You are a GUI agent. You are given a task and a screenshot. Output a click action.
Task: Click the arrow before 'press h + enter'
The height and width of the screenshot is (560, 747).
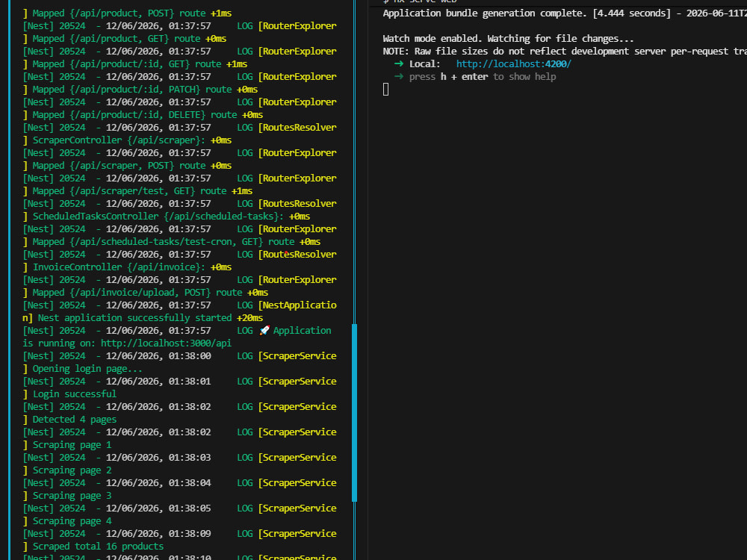click(x=399, y=77)
